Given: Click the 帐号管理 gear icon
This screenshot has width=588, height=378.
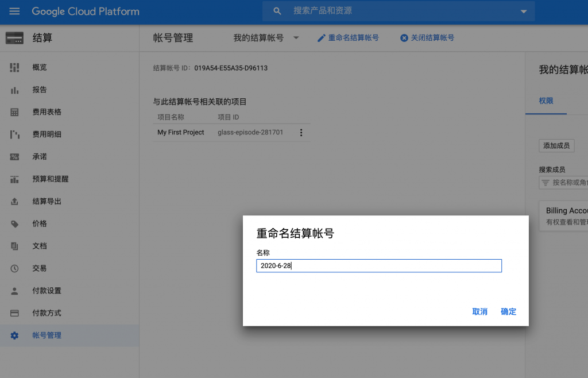Looking at the screenshot, I should [14, 335].
